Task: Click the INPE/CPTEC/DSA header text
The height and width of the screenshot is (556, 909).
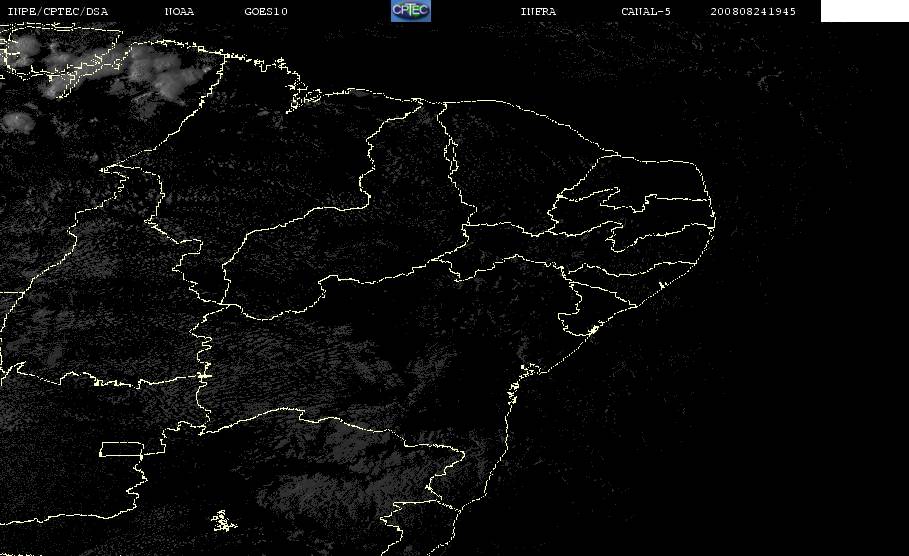Action: point(58,12)
